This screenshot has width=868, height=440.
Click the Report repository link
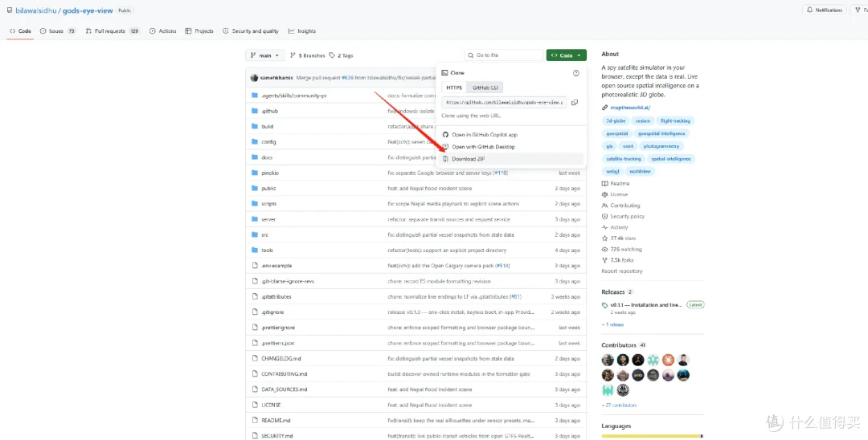tap(621, 271)
